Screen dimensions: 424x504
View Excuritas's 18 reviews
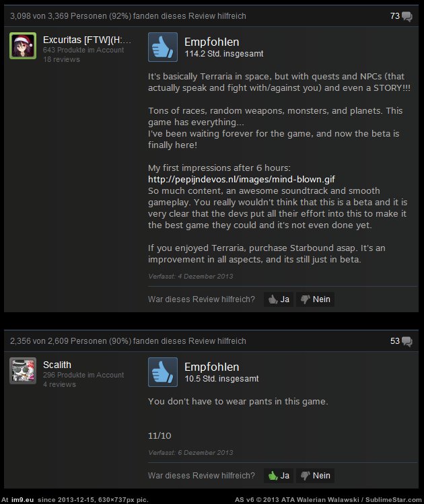tap(61, 59)
